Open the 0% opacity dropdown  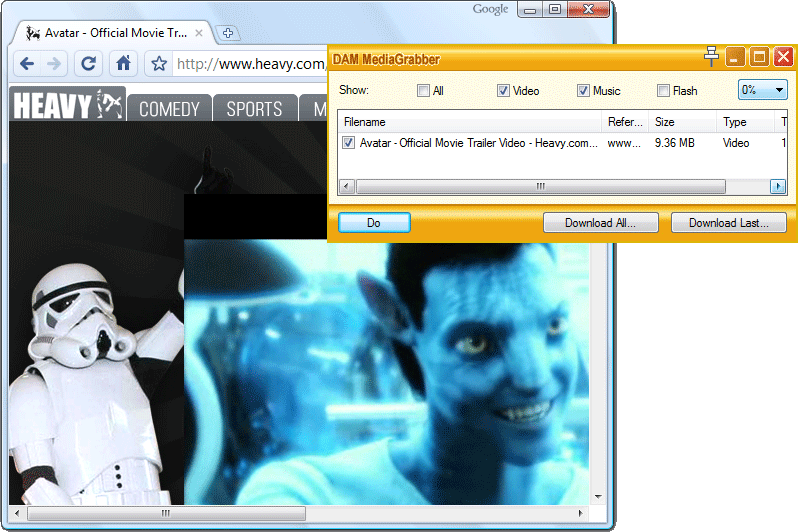(762, 90)
